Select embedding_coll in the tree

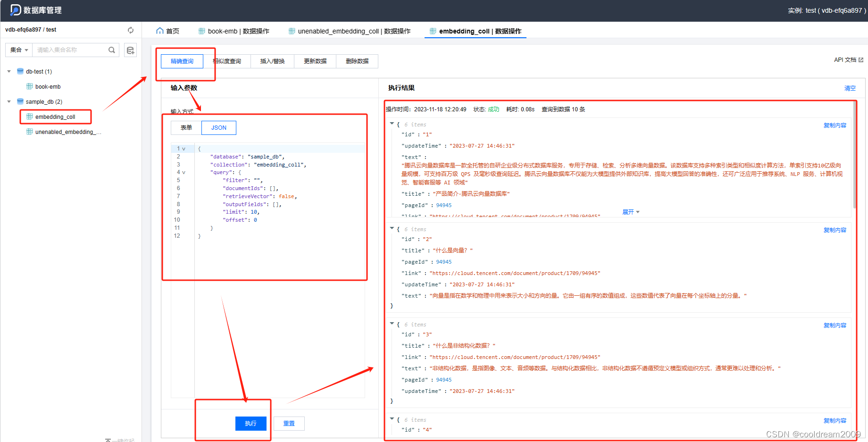click(x=55, y=117)
